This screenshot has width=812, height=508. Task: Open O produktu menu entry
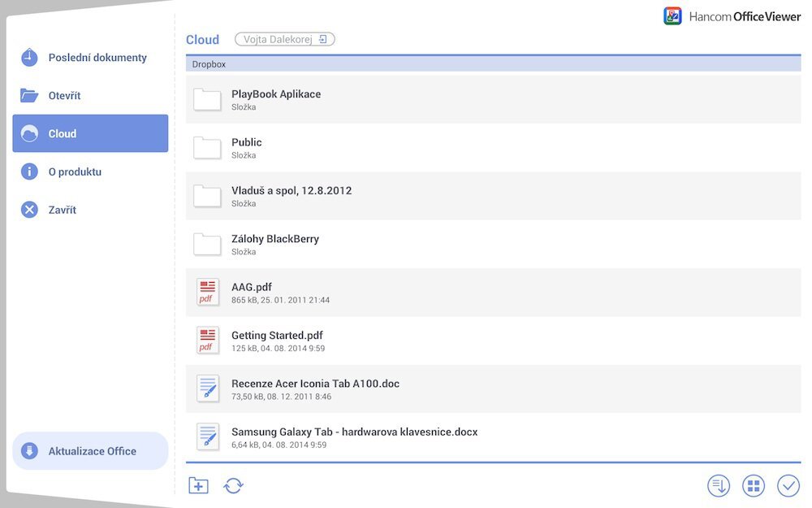tap(90, 172)
